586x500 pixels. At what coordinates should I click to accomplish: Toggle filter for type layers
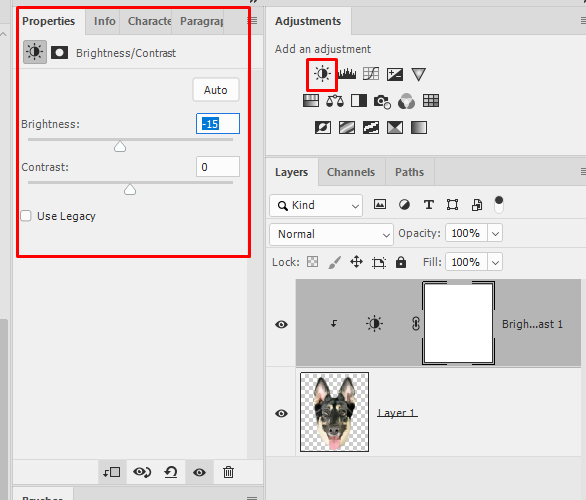(429, 205)
